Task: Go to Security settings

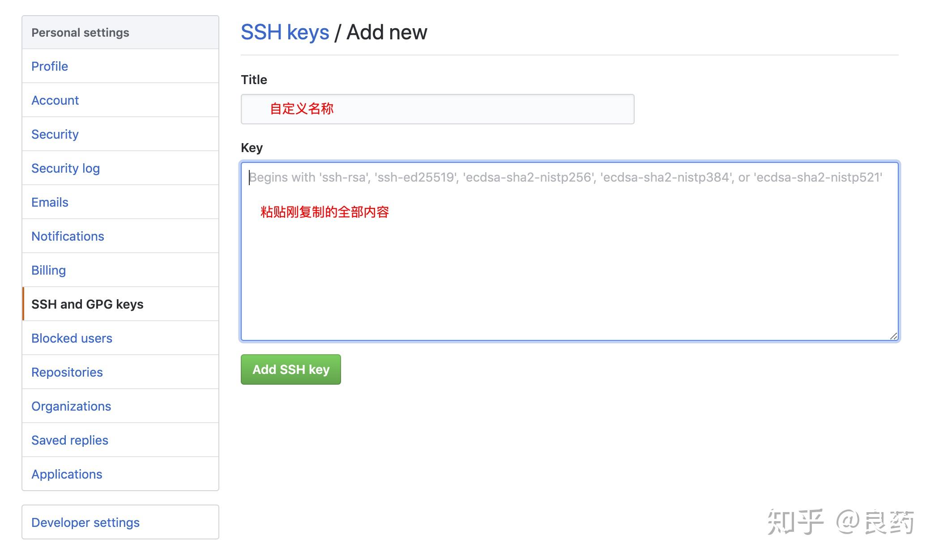Action: pyautogui.click(x=55, y=134)
